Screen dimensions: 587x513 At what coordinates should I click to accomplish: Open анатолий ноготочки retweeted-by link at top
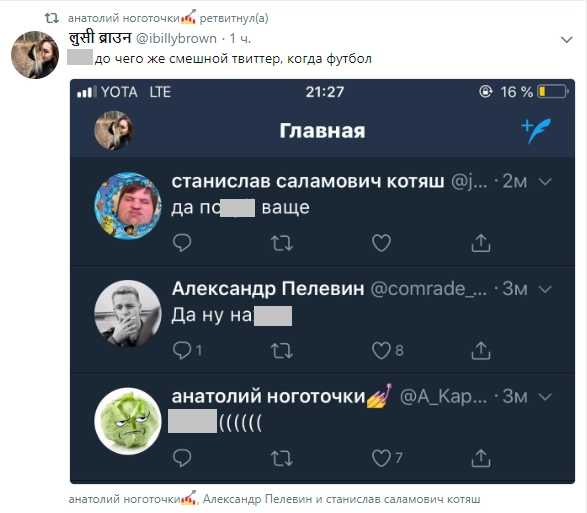(x=124, y=18)
